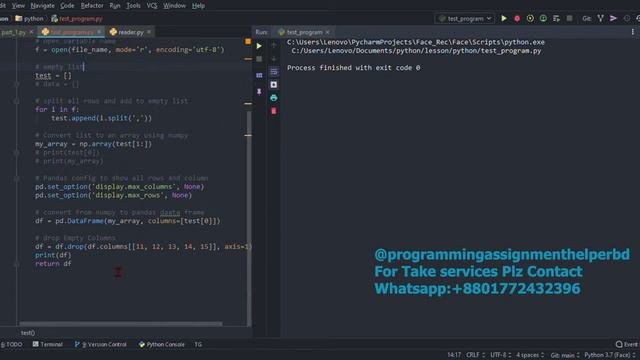Click the Down the stack trace arrow

[274, 58]
